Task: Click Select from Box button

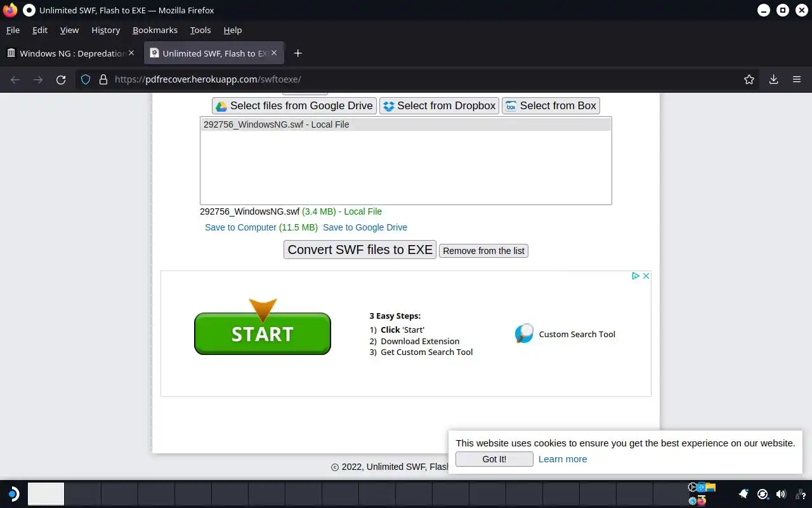Action: (x=551, y=106)
